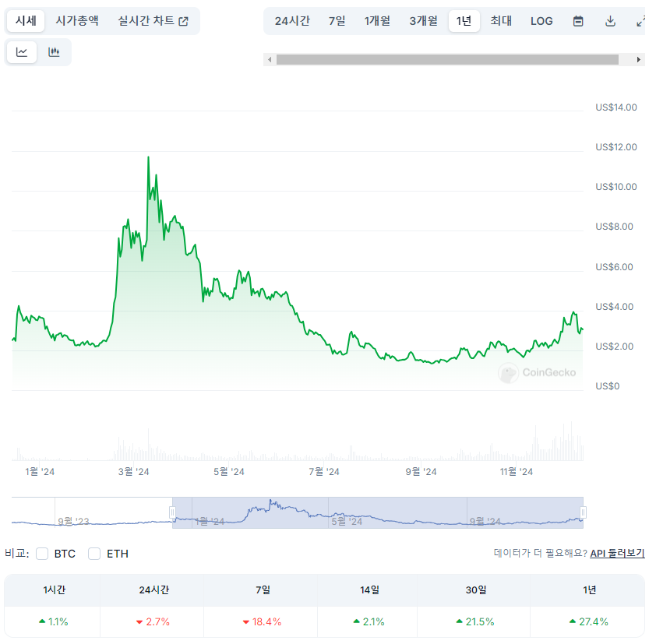656x644 pixels.
Task: Select the 시가총액 tab
Action: [x=77, y=20]
